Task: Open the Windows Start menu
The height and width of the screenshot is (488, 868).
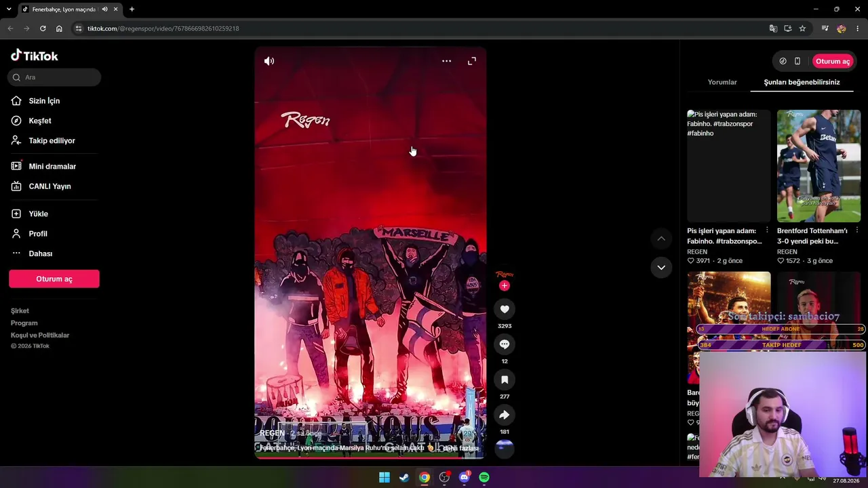Action: tap(384, 477)
